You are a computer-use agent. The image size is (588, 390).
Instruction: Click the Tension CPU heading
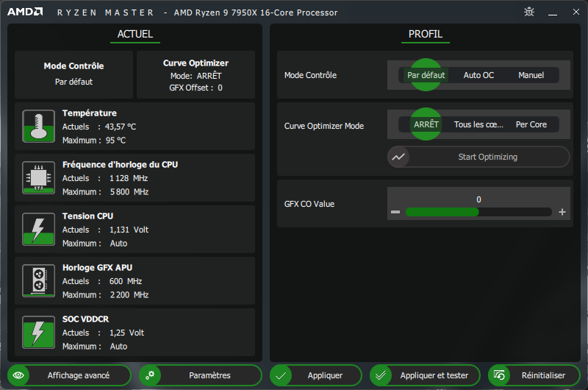[87, 216]
